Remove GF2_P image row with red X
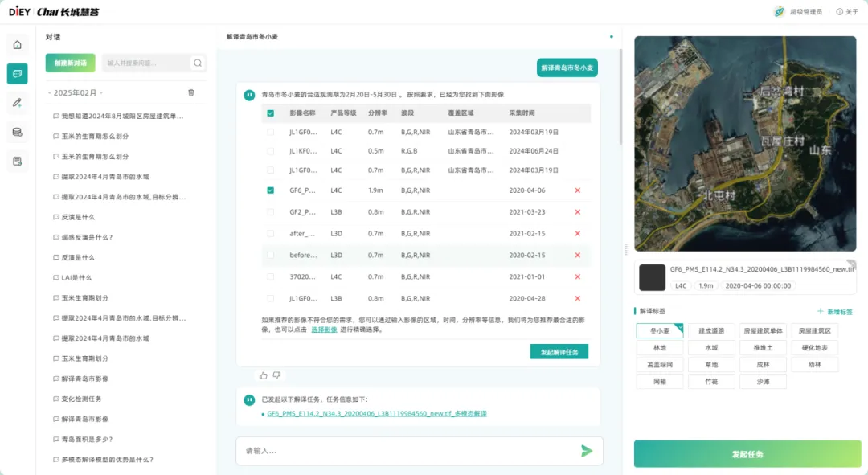This screenshot has width=868, height=475. (x=577, y=212)
